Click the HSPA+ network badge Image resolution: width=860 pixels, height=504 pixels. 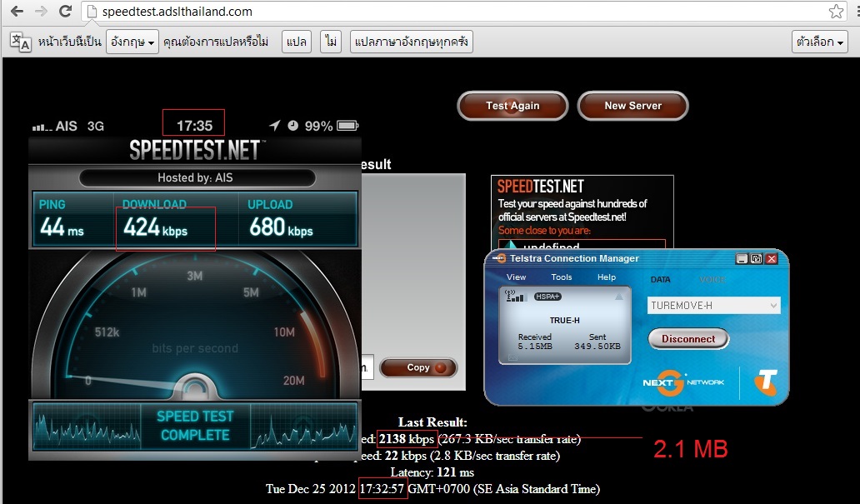pos(547,297)
